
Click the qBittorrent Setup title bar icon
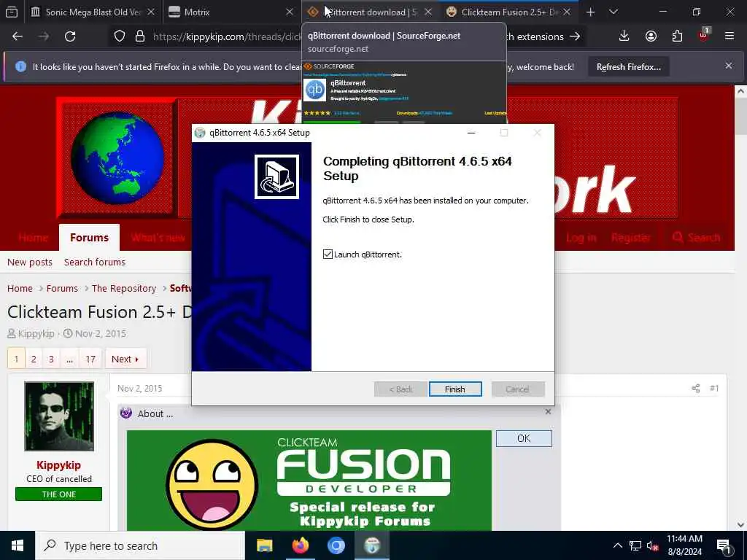pos(200,133)
